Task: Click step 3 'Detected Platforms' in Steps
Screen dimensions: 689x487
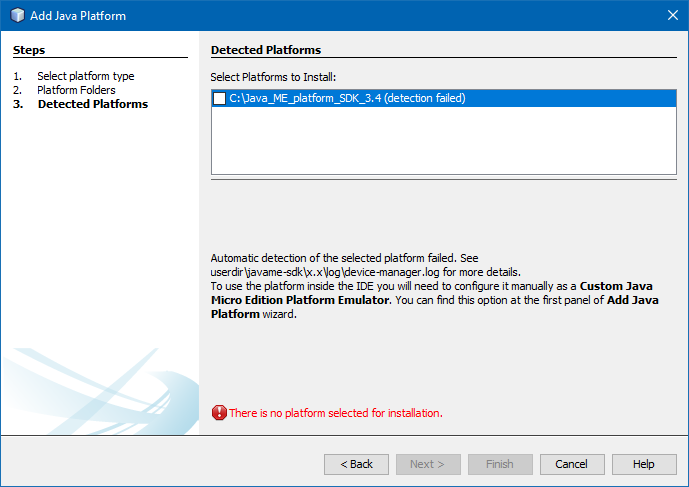Action: point(92,104)
